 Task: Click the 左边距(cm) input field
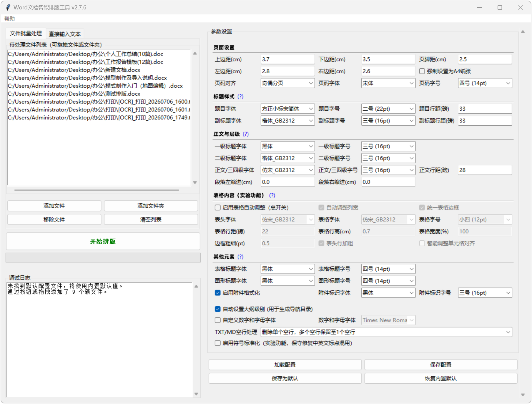click(x=287, y=71)
